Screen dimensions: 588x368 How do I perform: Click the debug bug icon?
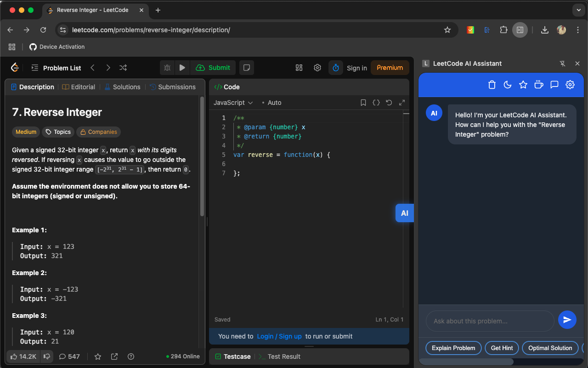(167, 68)
